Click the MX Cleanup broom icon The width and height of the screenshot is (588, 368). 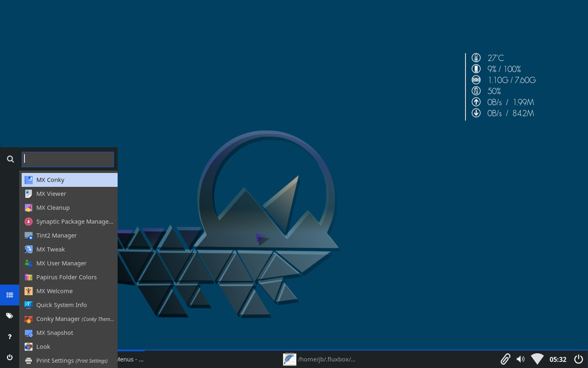(28, 207)
